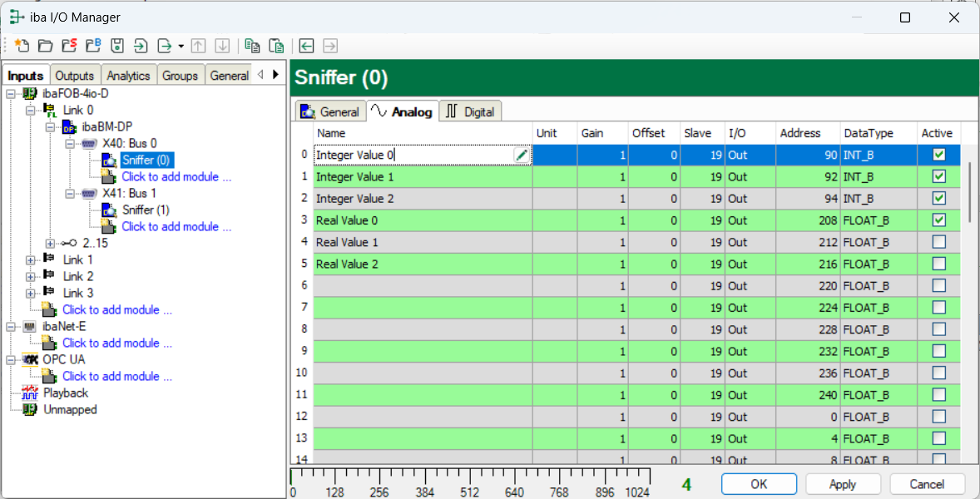The height and width of the screenshot is (499, 980).
Task: Click the Open folder toolbar icon
Action: (45, 46)
